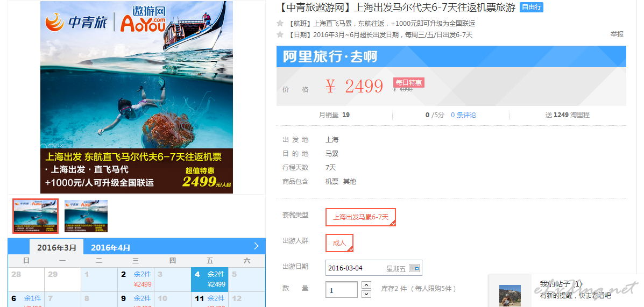Select the 成人 traveler option

(339, 243)
